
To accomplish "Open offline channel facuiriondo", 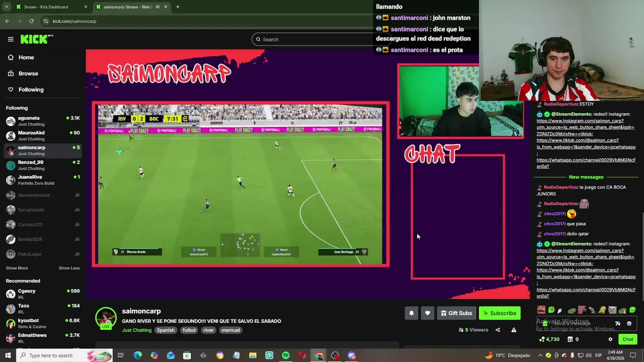I will (x=43, y=210).
